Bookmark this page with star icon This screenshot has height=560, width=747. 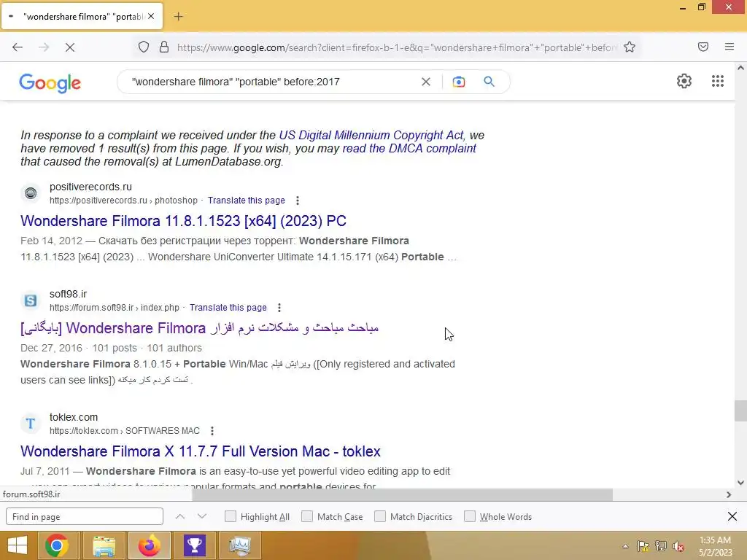[x=630, y=47]
